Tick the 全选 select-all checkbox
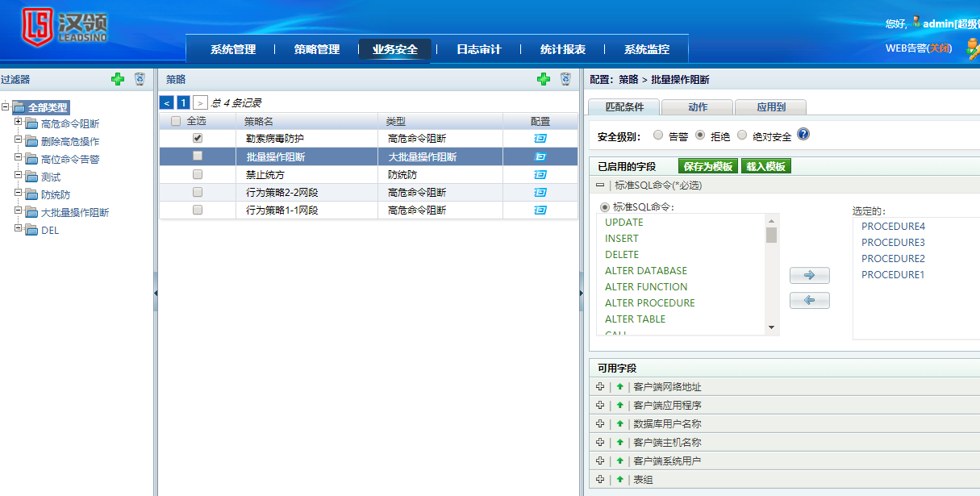 (176, 121)
